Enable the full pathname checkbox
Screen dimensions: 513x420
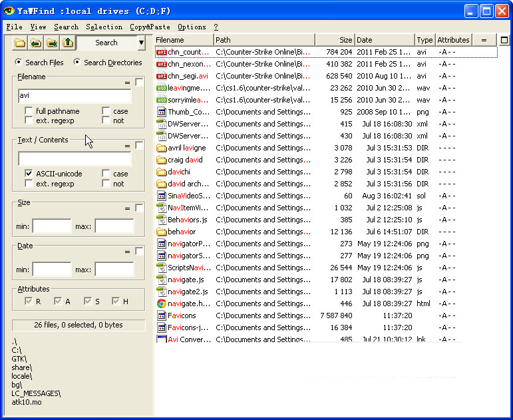(x=29, y=111)
